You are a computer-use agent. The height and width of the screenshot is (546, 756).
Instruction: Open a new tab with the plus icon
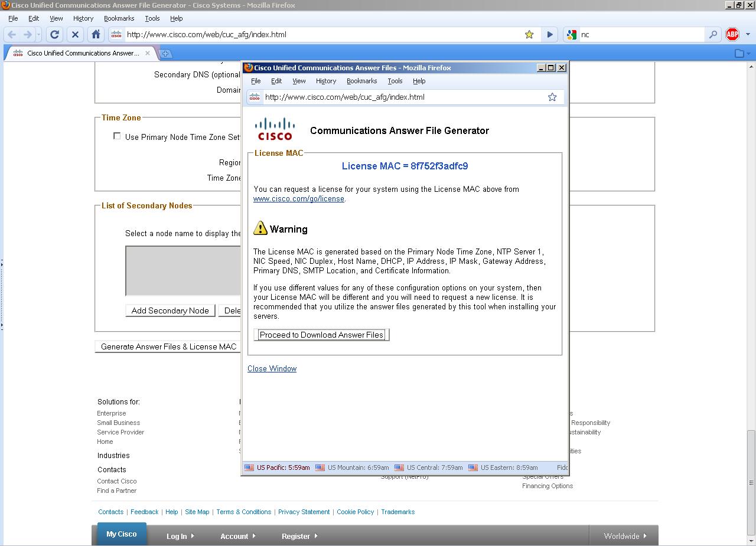(x=166, y=53)
